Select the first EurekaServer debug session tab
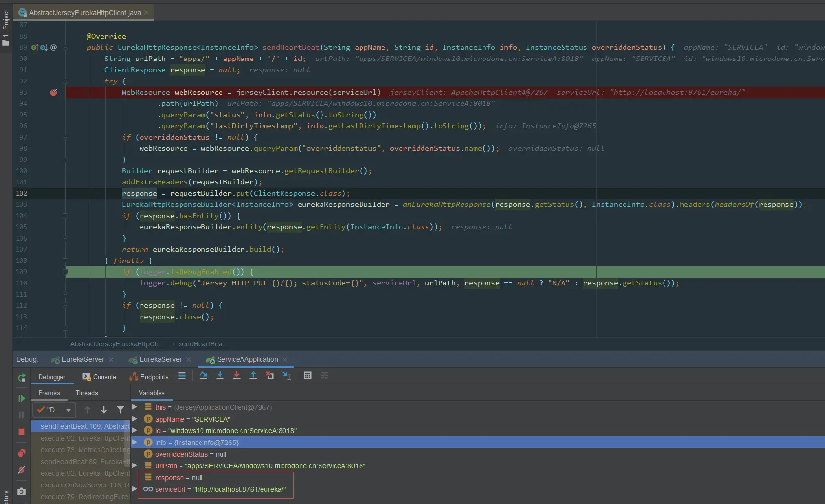Image resolution: width=825 pixels, height=504 pixels. tap(82, 359)
